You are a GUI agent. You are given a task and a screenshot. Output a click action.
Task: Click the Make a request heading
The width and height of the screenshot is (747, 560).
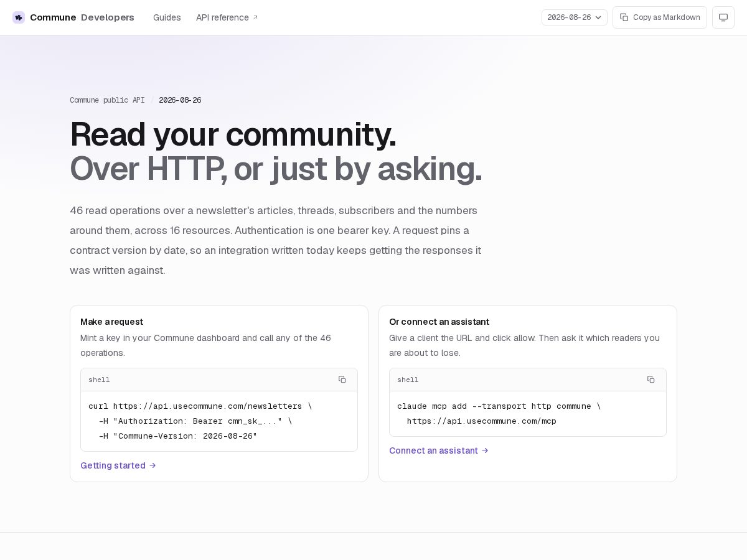112,322
